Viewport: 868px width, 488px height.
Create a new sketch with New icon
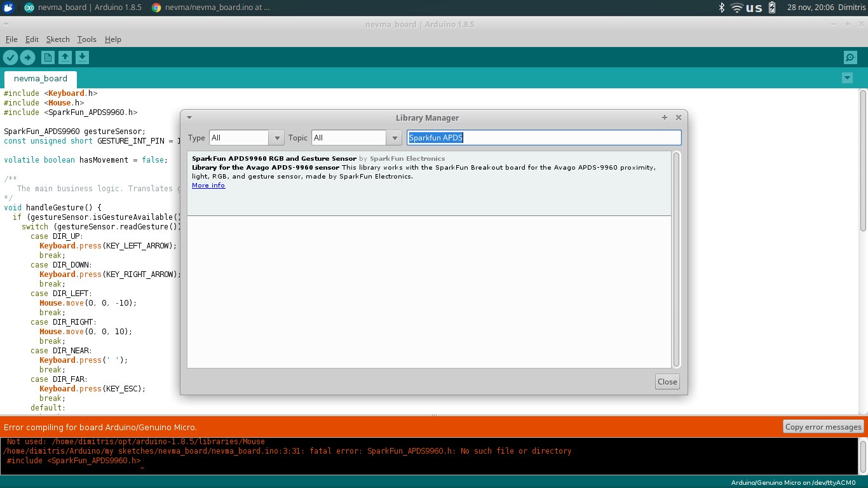[x=48, y=58]
